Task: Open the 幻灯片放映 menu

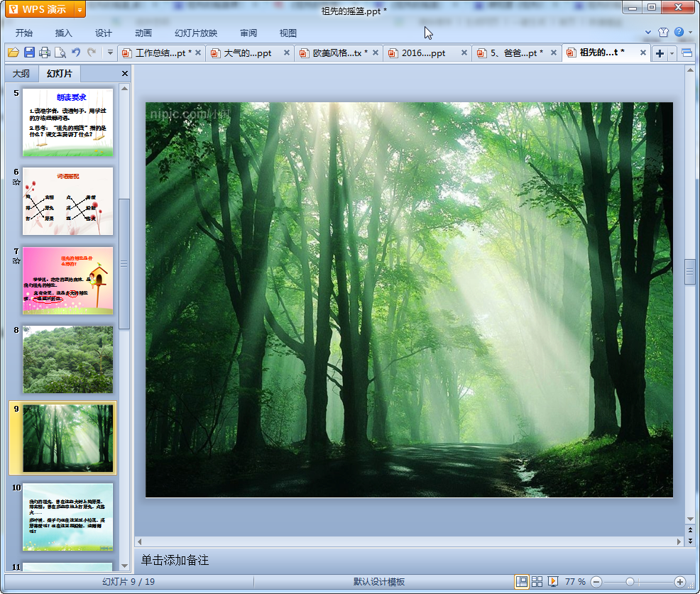Action: (x=196, y=33)
